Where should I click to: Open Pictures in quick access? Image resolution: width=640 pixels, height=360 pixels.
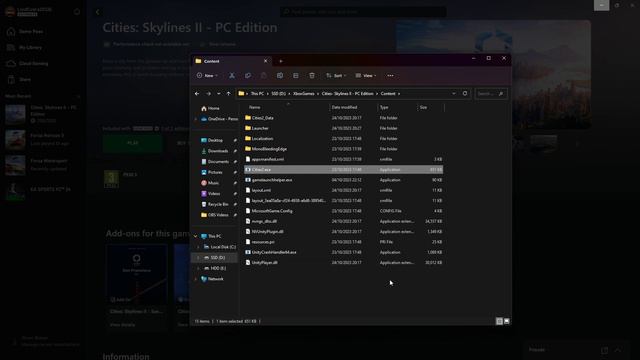pyautogui.click(x=215, y=172)
